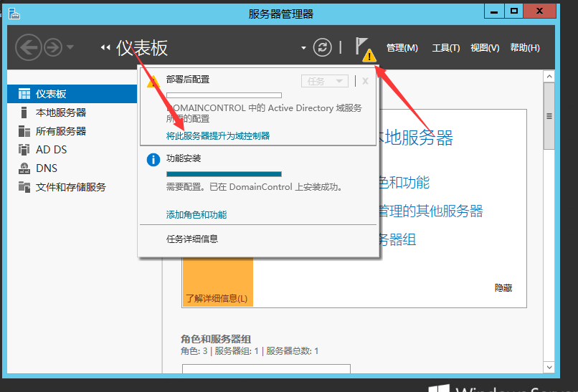Click 添加角色和功能 link in notification
The width and height of the screenshot is (578, 392).
(196, 215)
